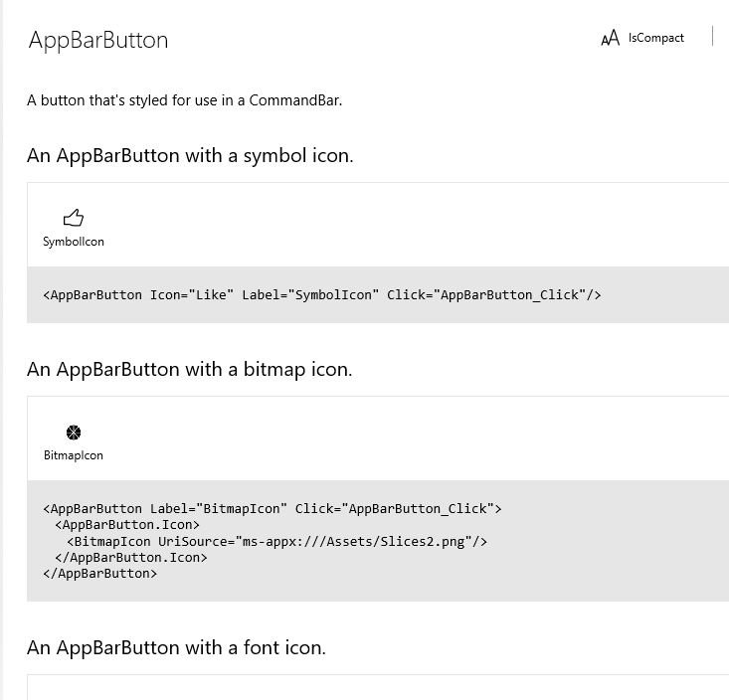The height and width of the screenshot is (700, 729).
Task: Click the closing </AppBarButton> code line
Action: (100, 573)
